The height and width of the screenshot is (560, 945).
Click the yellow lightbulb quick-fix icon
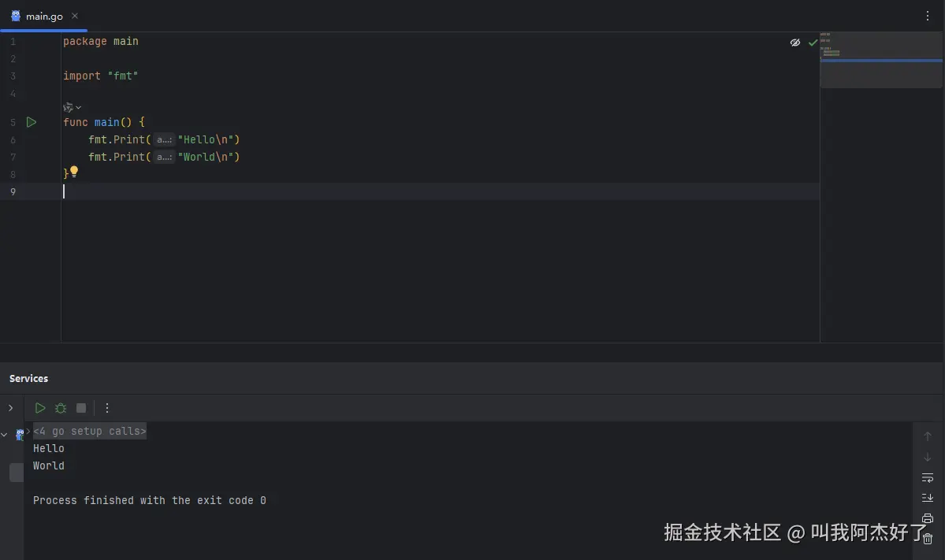pos(73,172)
